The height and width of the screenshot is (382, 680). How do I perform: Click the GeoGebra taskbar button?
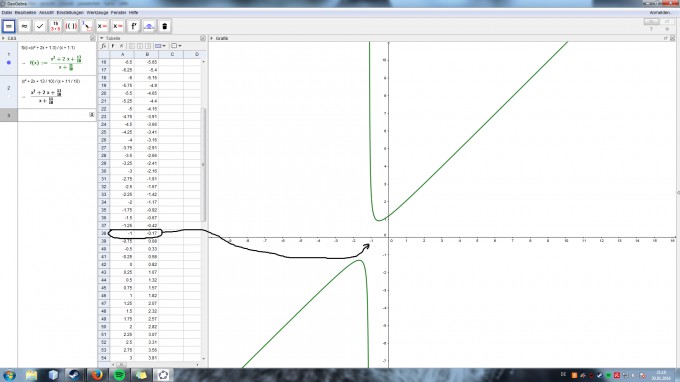tap(163, 375)
